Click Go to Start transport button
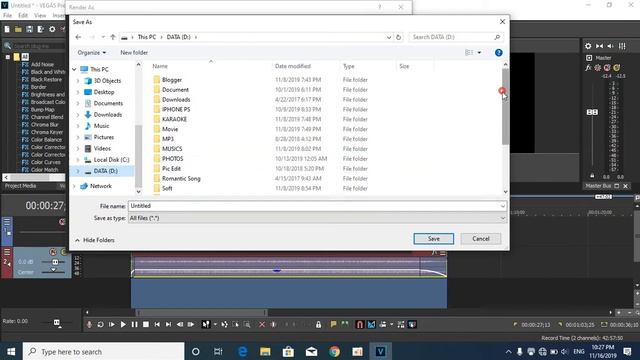This screenshot has width=640, height=360. 157,324
